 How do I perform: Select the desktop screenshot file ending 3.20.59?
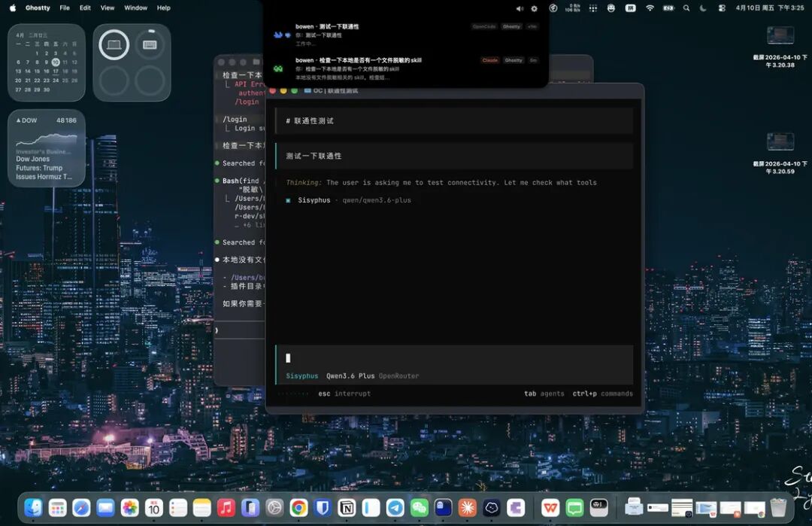pyautogui.click(x=780, y=154)
